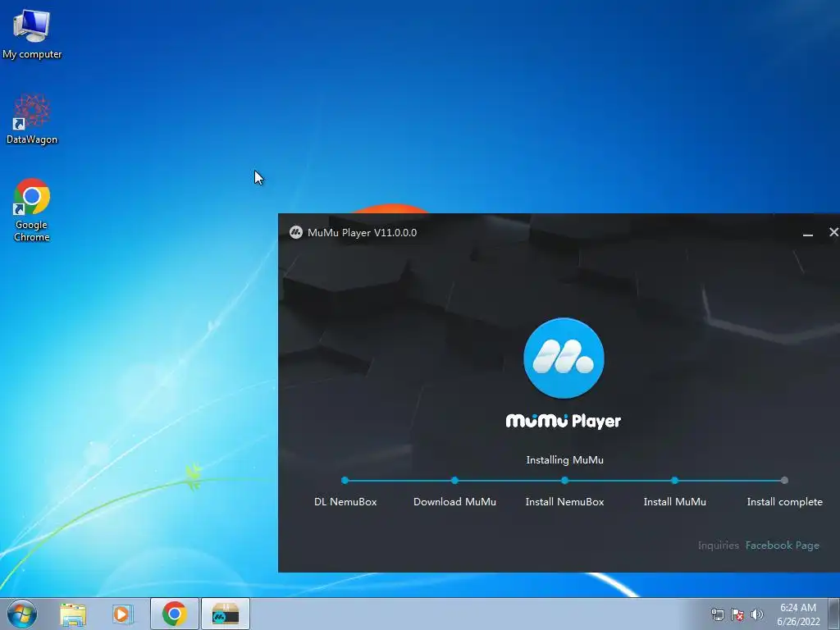Click the Installing MuMu status text
Screen dimensions: 840x630
pos(564,459)
